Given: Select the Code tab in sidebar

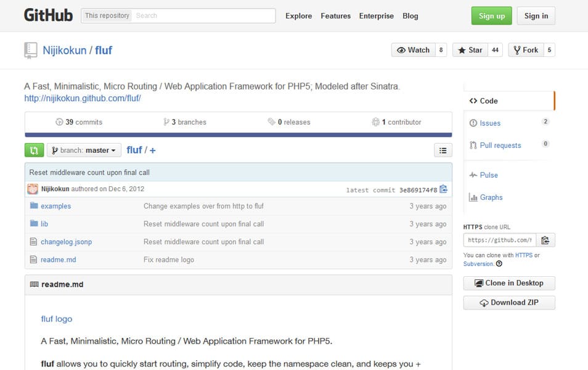Looking at the screenshot, I should [x=509, y=101].
